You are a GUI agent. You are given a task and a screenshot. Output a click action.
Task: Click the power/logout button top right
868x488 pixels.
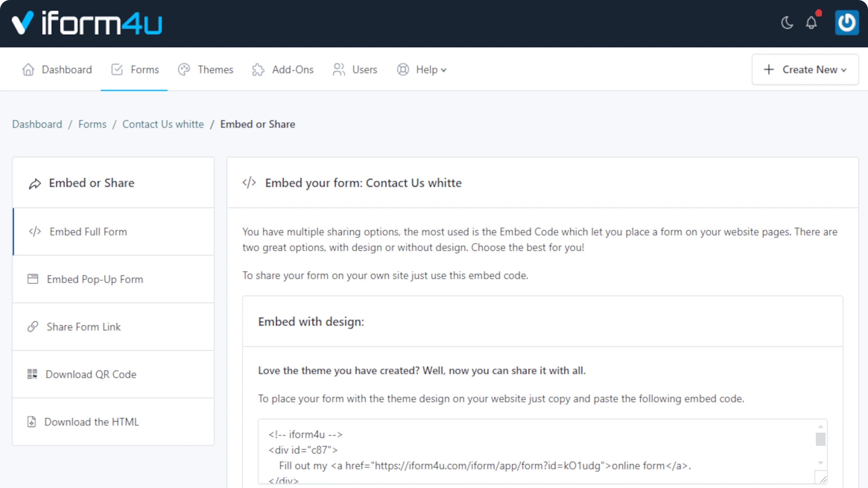848,23
